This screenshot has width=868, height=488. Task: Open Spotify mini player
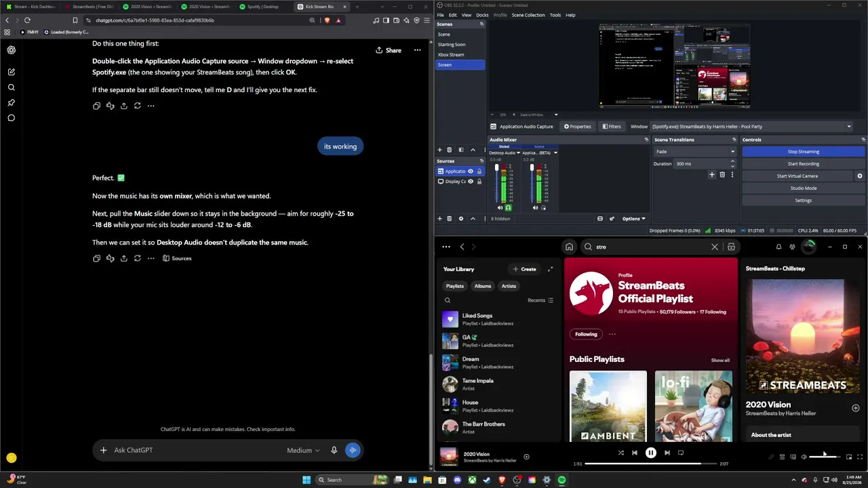coord(849,457)
